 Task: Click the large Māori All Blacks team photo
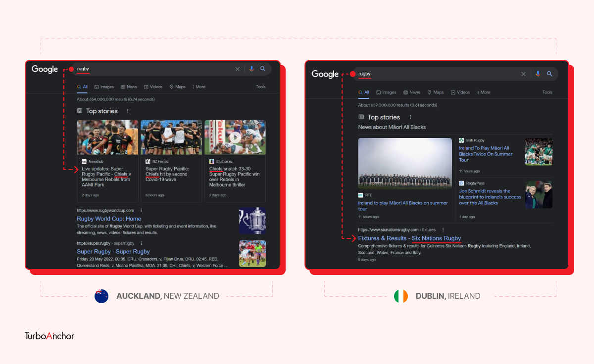tap(405, 163)
